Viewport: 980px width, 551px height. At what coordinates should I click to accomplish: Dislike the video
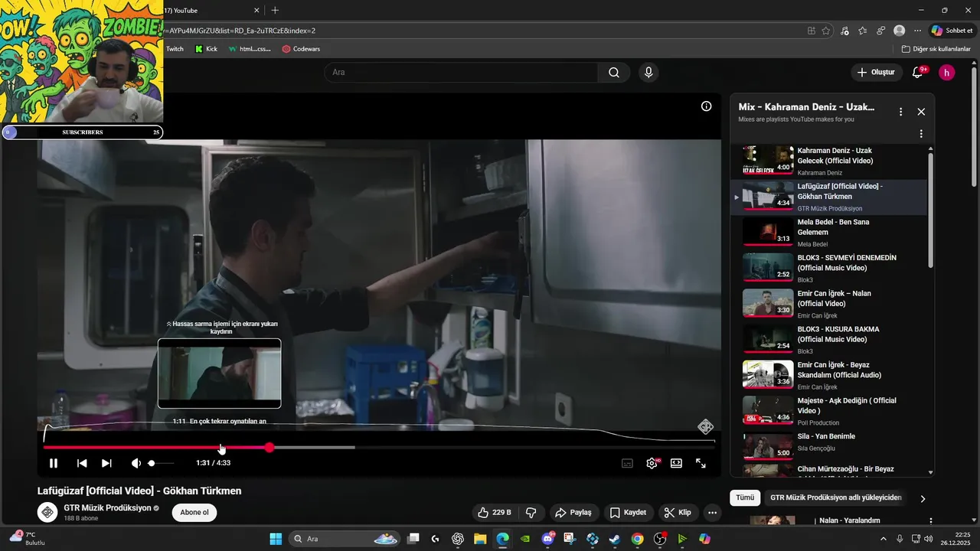531,512
